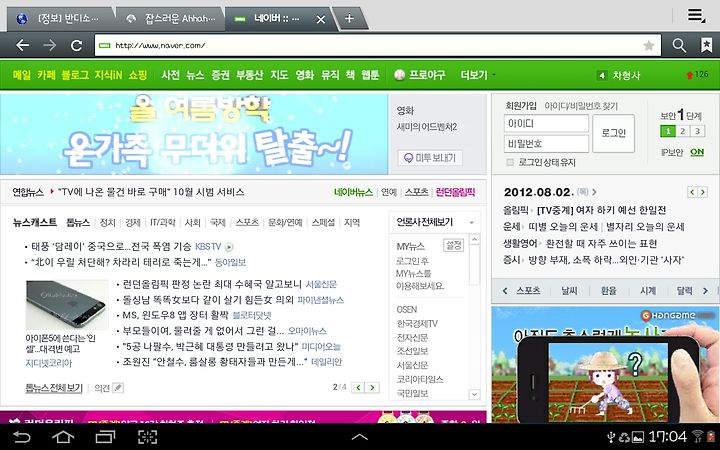Click MY뉴스 설정 button
720x450 pixels.
[454, 245]
